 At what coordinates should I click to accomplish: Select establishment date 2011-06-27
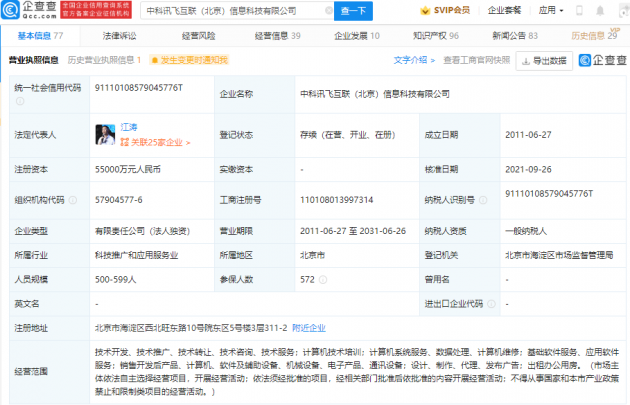click(528, 135)
